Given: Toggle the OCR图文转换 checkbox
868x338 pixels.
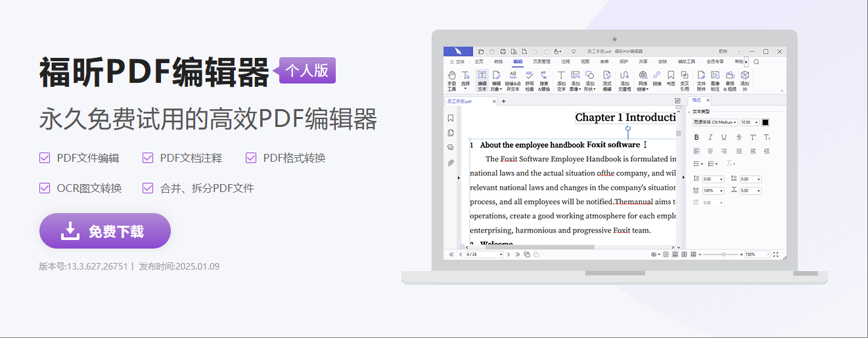Looking at the screenshot, I should 45,188.
